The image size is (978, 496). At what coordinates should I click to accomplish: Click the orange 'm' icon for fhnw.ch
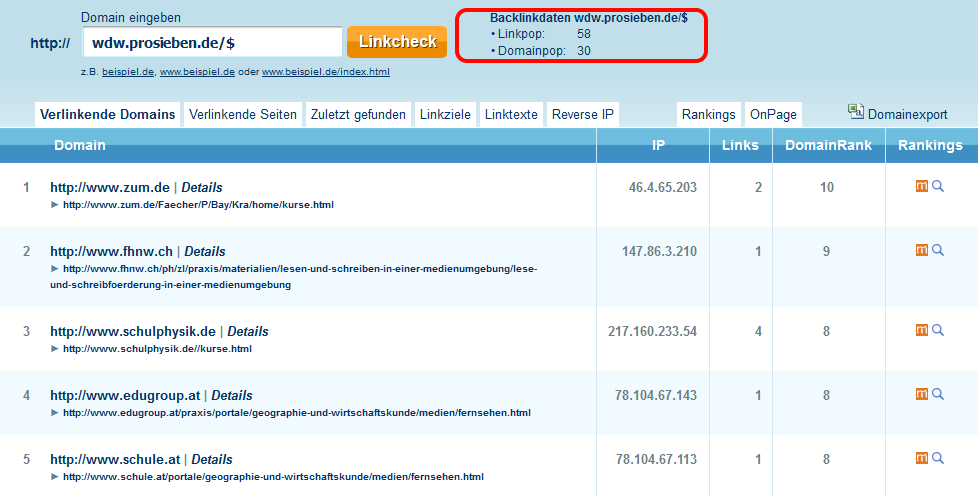pos(921,250)
